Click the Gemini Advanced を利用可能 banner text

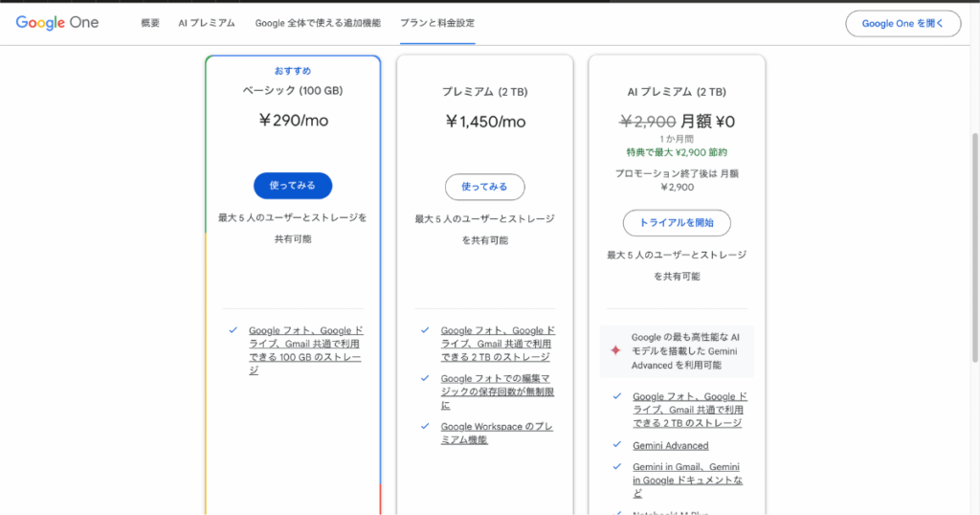point(685,351)
